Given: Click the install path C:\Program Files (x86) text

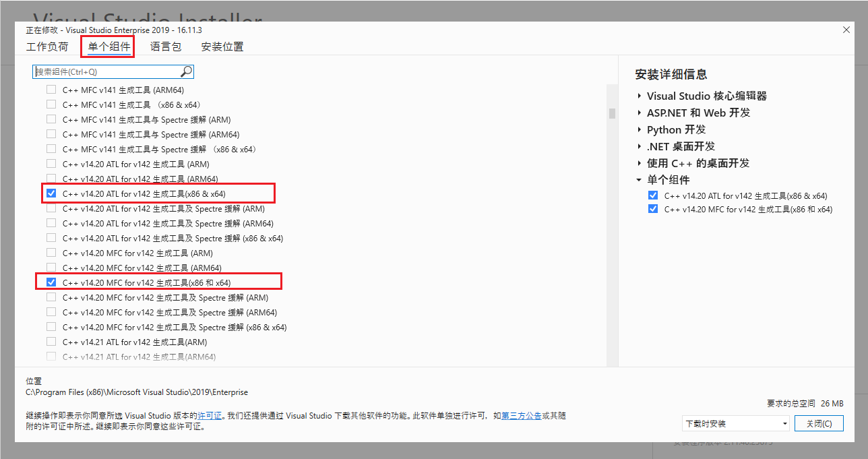Looking at the screenshot, I should (137, 392).
